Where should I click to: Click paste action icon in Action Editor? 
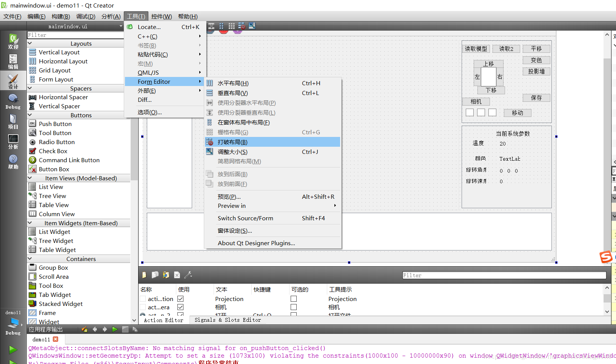[166, 275]
